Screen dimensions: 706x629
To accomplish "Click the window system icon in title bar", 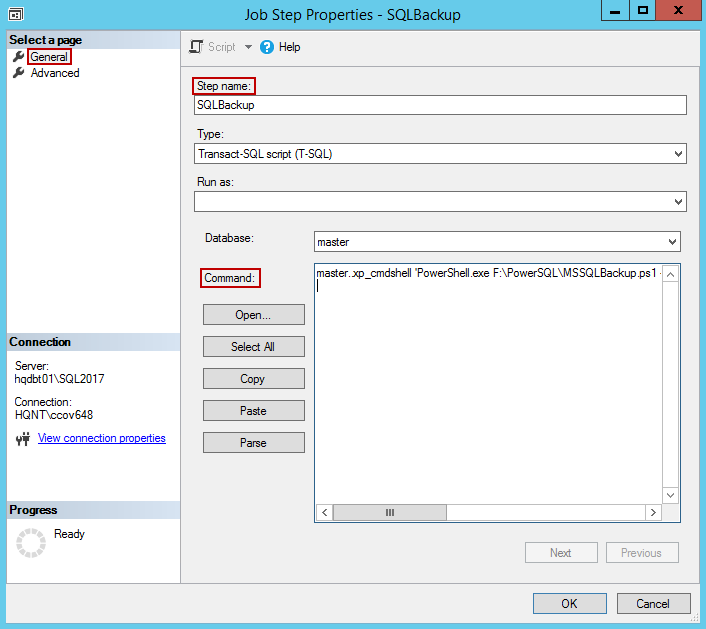I will click(x=16, y=14).
